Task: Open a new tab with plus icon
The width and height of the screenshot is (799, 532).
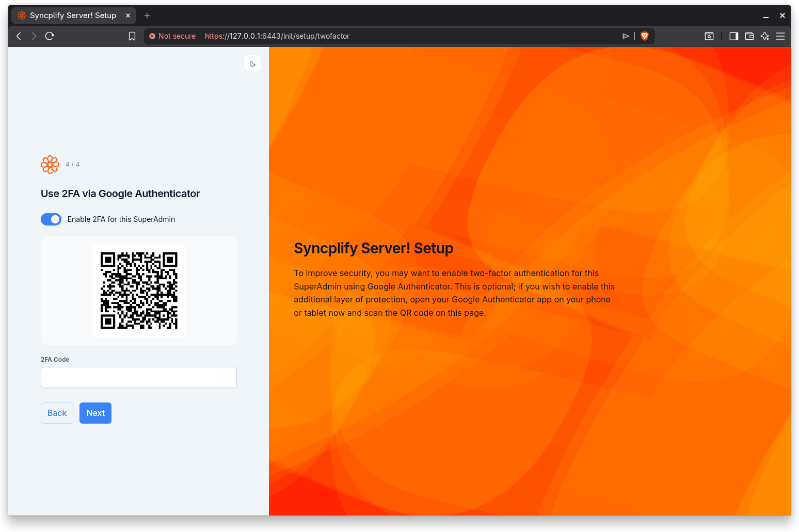Action: [147, 15]
